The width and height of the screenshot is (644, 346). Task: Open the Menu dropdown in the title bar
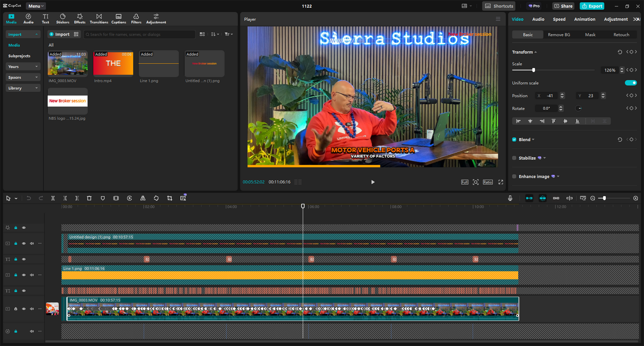[36, 6]
